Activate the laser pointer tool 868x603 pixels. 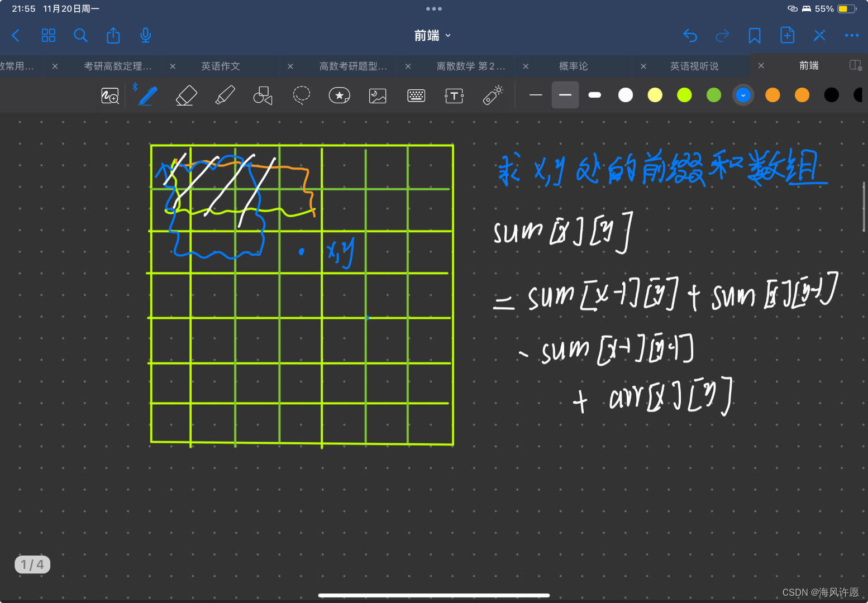click(493, 95)
